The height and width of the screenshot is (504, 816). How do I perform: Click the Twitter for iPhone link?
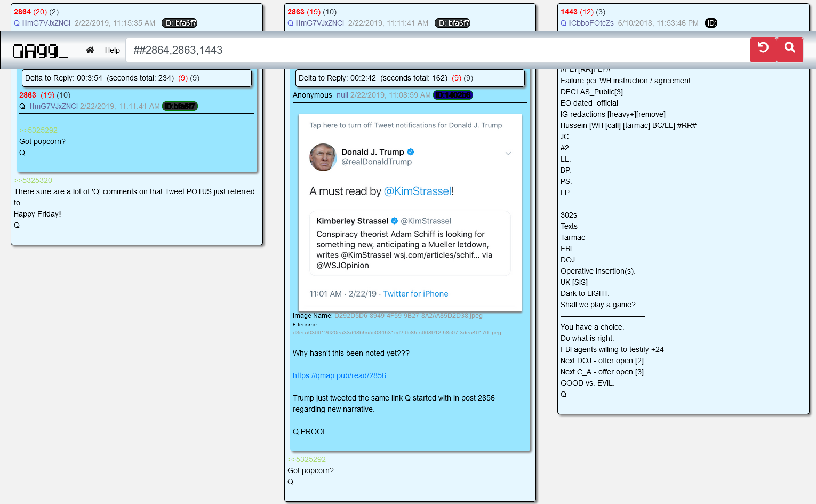click(415, 294)
